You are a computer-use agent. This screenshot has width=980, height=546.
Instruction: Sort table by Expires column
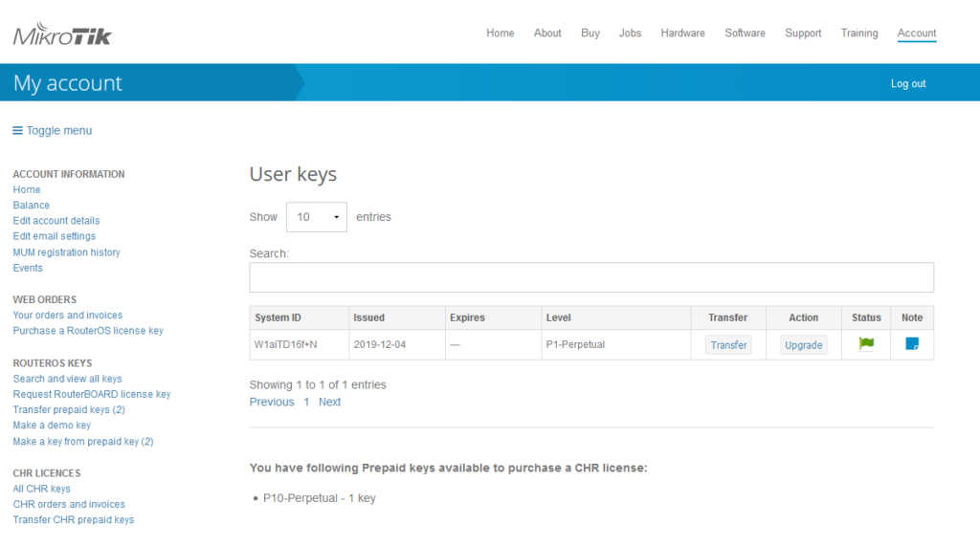pyautogui.click(x=493, y=317)
